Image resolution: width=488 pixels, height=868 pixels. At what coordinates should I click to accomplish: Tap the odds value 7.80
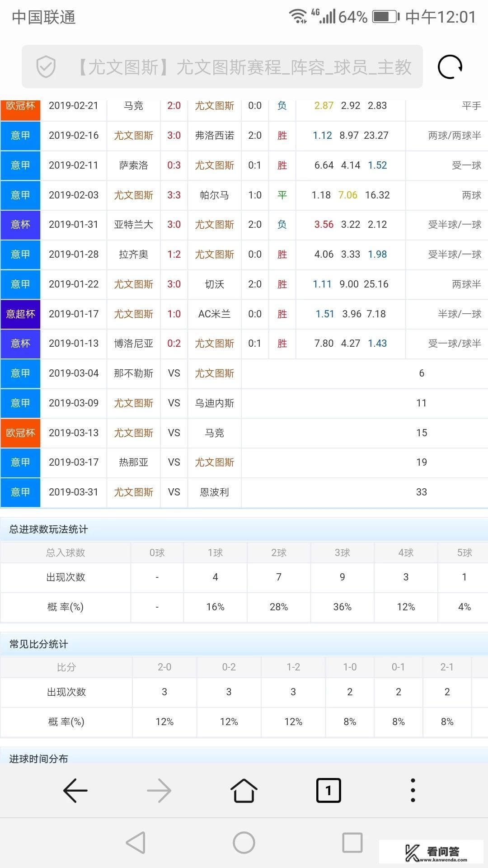[324, 344]
